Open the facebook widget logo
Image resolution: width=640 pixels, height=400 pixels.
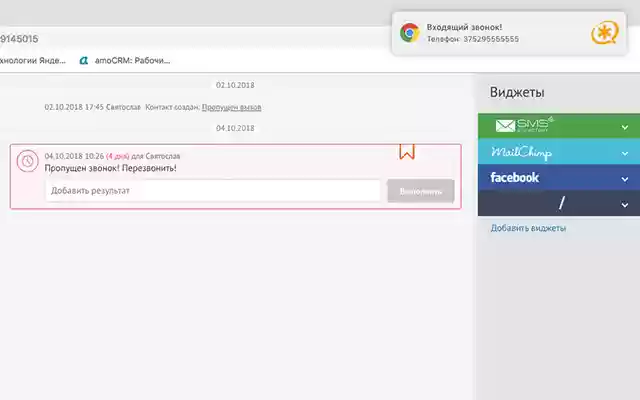(515, 178)
